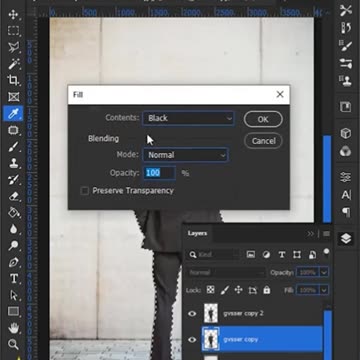Viewport: 360px width, 360px height.
Task: Hide the 'gvsaer copy' layer
Action: [192, 340]
